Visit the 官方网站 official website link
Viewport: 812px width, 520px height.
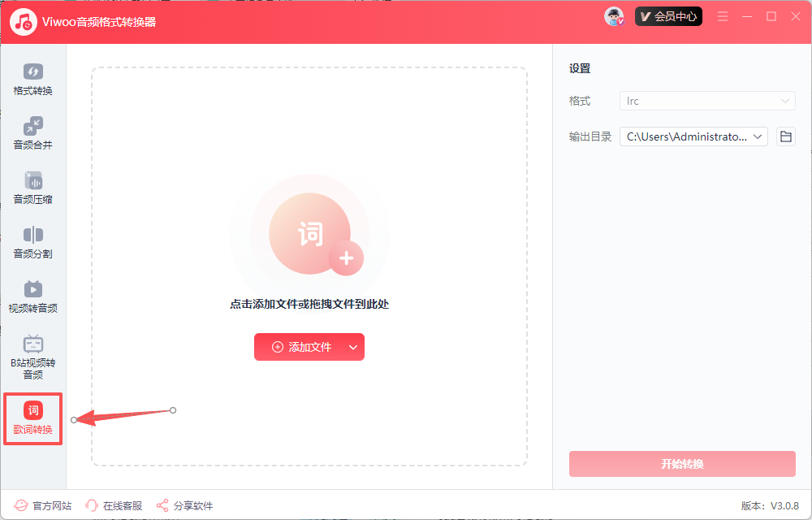(x=42, y=505)
